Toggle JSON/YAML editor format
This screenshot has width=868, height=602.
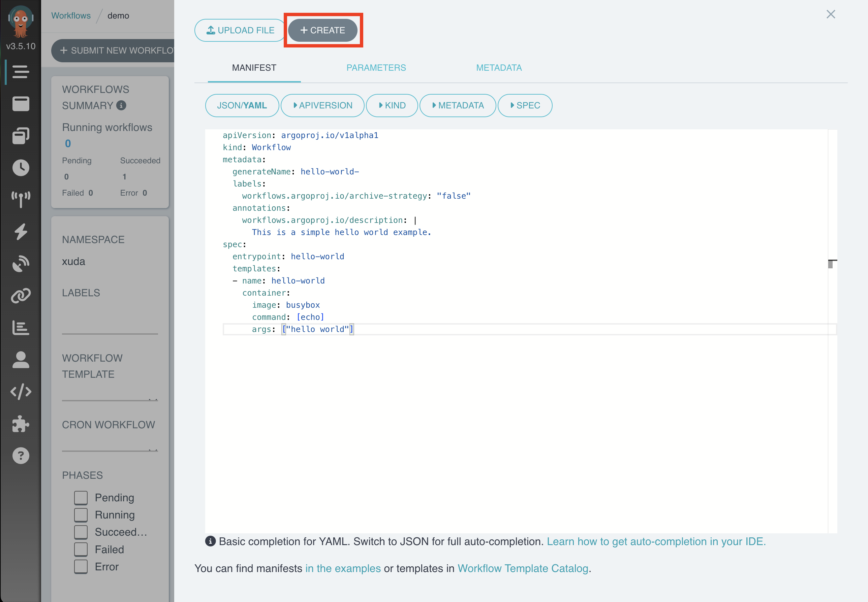pyautogui.click(x=242, y=105)
